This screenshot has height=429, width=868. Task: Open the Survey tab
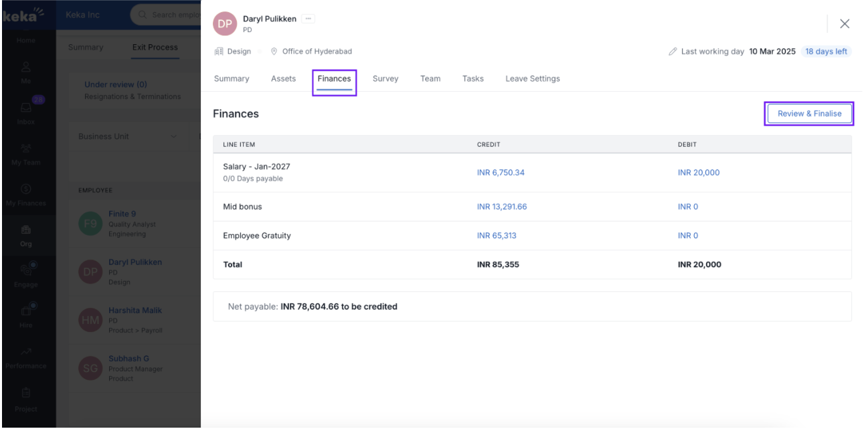coord(385,79)
